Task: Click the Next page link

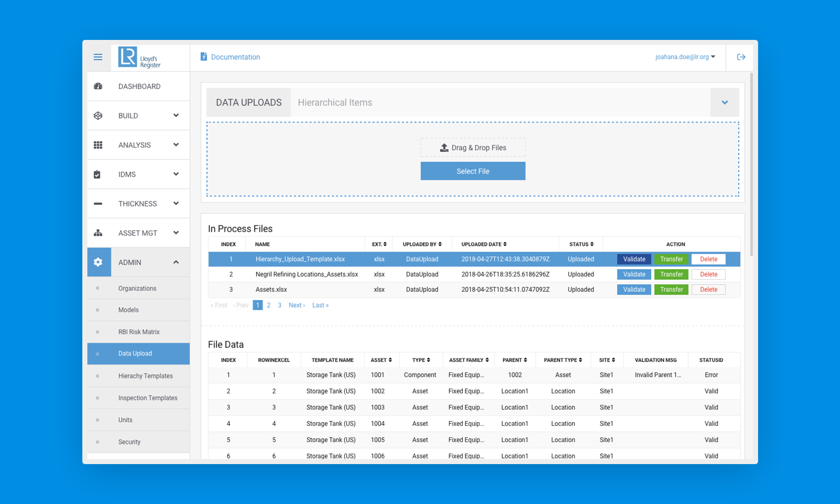Action: coord(297,305)
